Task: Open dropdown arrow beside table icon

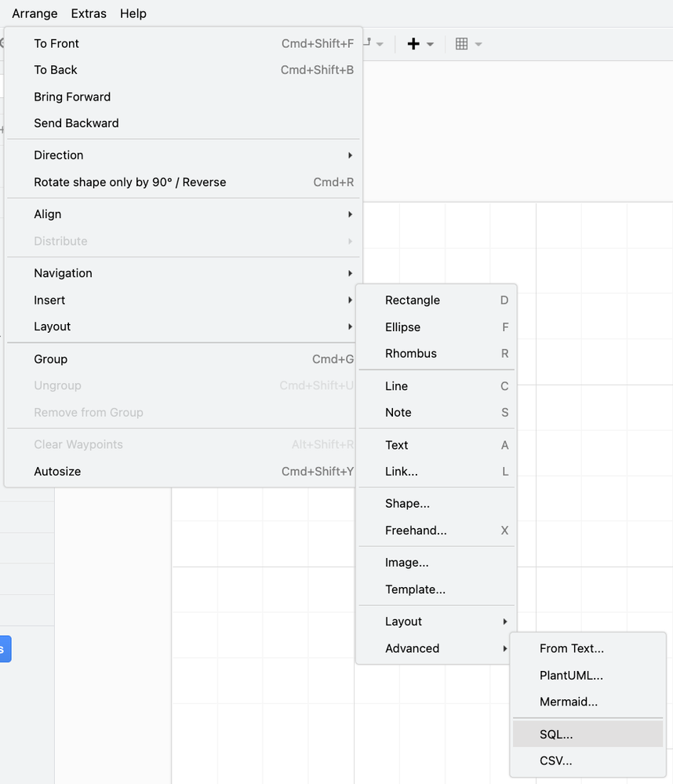Action: click(478, 45)
